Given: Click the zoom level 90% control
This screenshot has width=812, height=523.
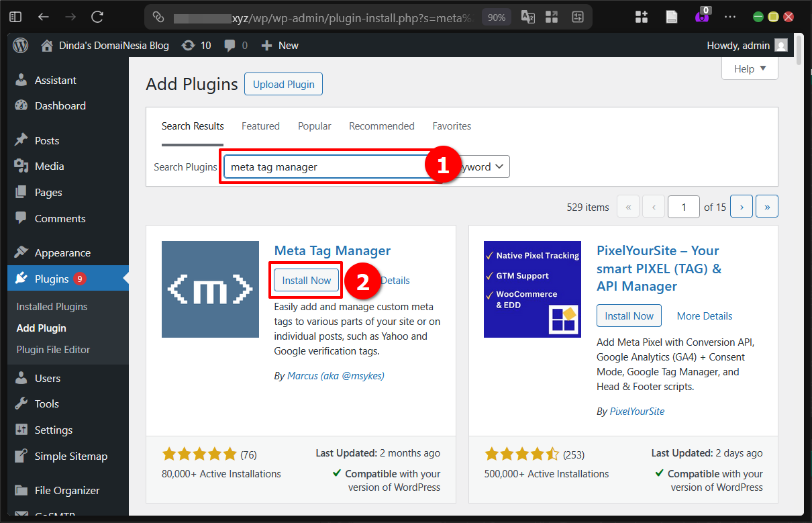Looking at the screenshot, I should coord(496,17).
